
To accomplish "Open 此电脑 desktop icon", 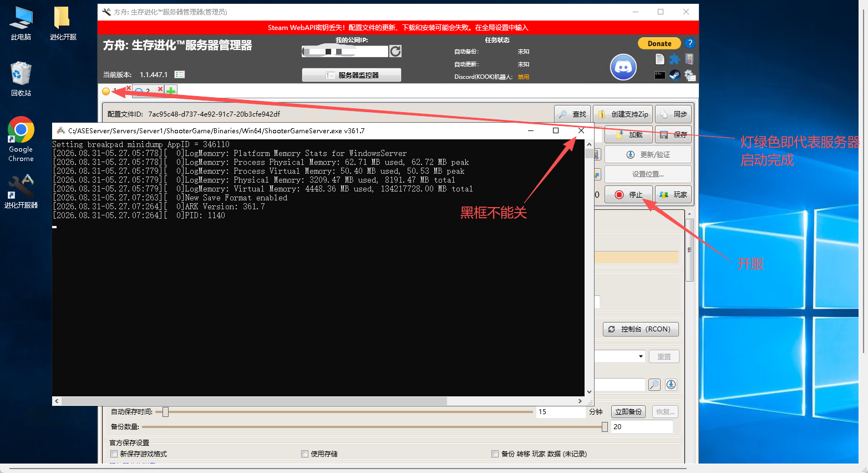I will pyautogui.click(x=21, y=23).
